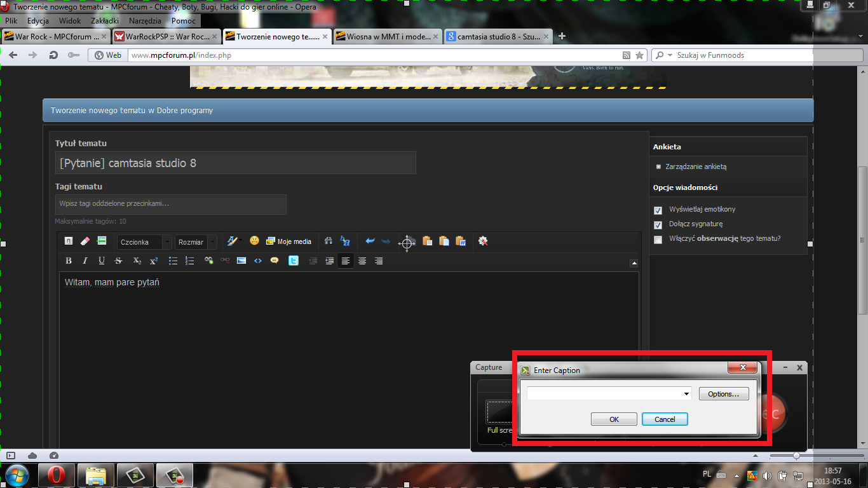This screenshot has width=868, height=488.
Task: Insert a numbered list
Action: pos(189,261)
